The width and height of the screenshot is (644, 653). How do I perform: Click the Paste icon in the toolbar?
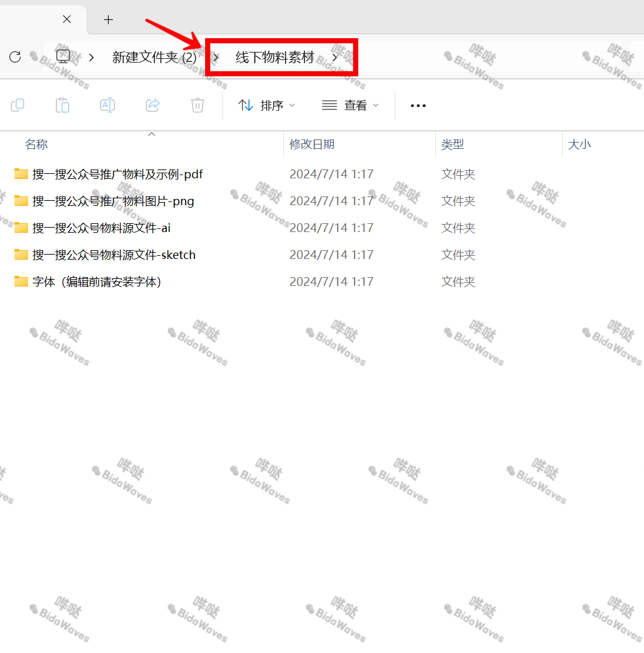click(x=63, y=105)
